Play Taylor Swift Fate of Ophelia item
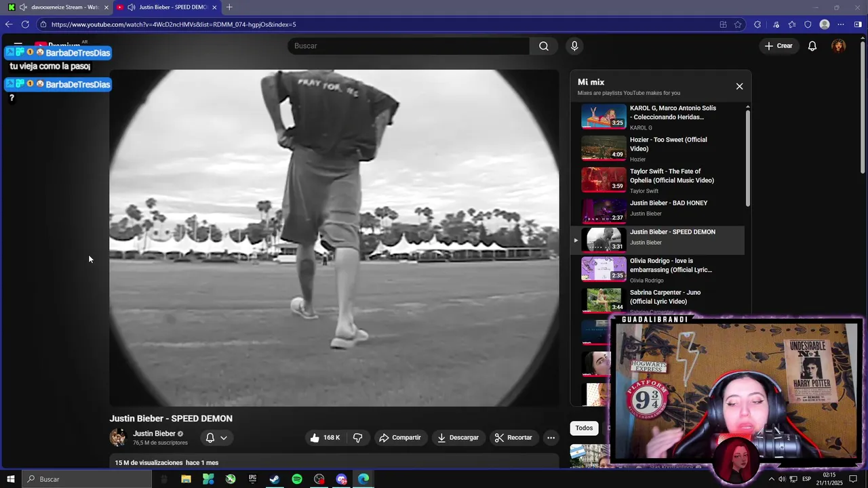 point(658,180)
